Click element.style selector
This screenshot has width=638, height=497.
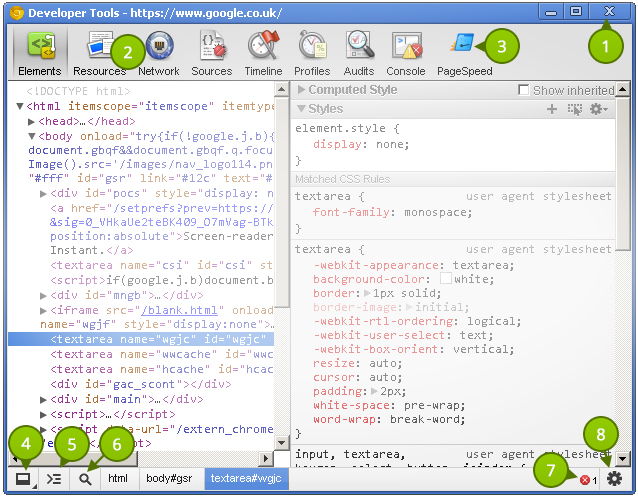340,128
